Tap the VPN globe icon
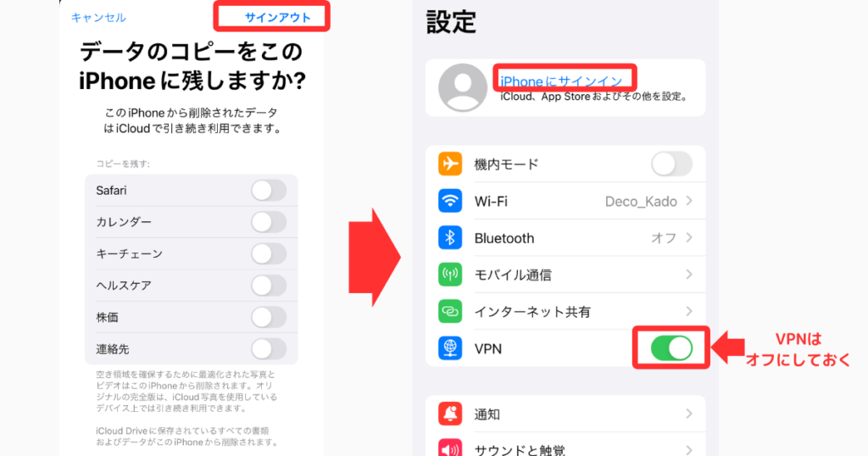 click(450, 348)
